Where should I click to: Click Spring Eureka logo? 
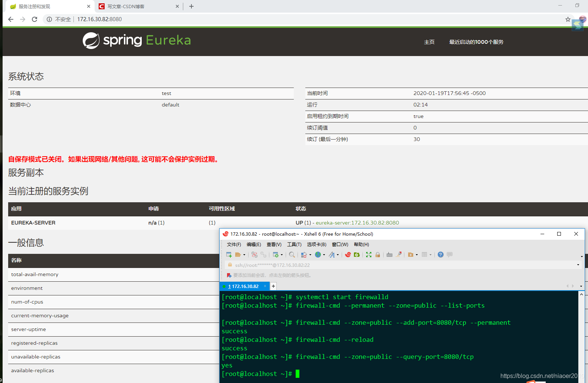pyautogui.click(x=137, y=40)
